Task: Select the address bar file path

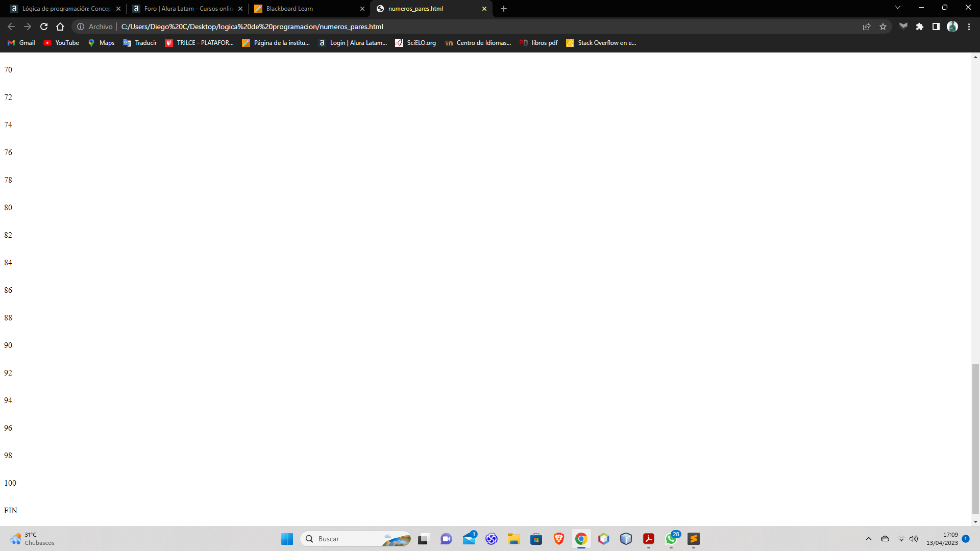Action: click(252, 26)
